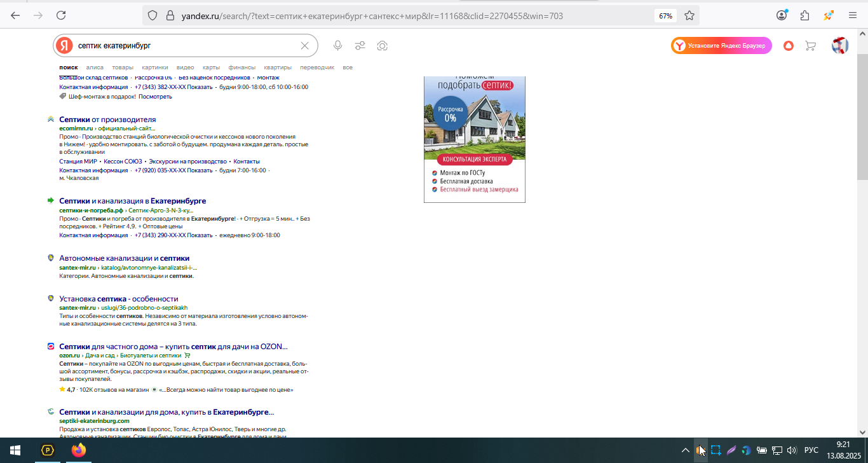Switch to the картинки tab
This screenshot has width=868, height=463.
pyautogui.click(x=155, y=67)
